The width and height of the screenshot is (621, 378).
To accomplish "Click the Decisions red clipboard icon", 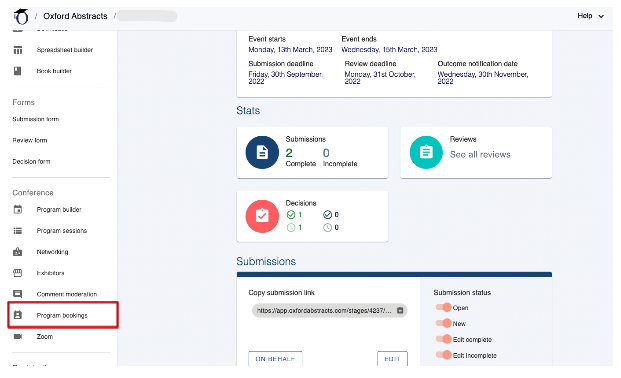I will pos(262,216).
